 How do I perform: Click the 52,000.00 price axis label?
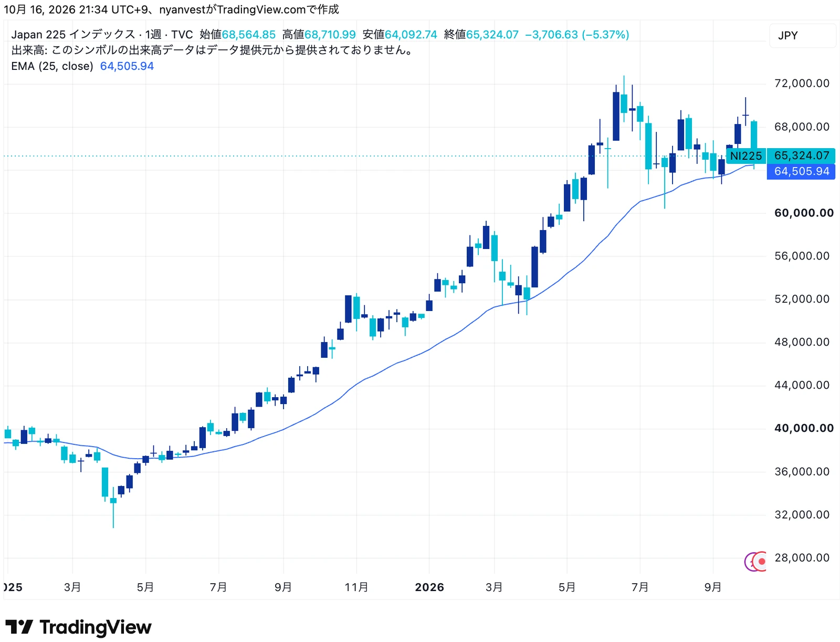coord(802,299)
